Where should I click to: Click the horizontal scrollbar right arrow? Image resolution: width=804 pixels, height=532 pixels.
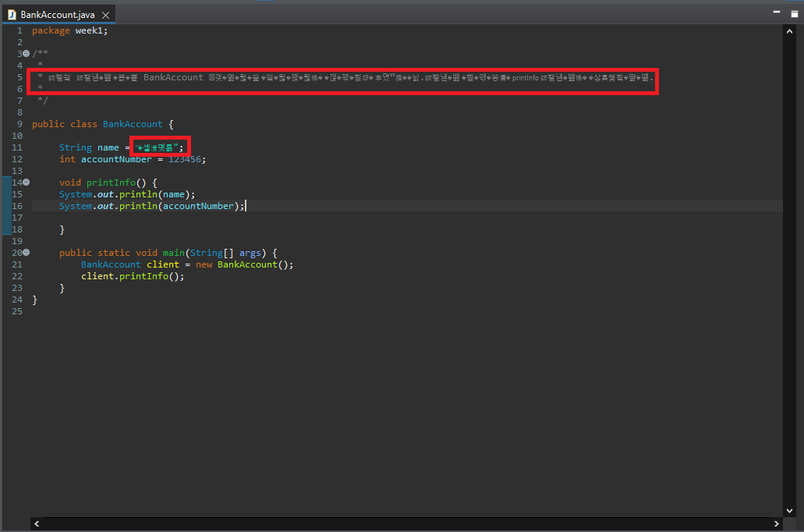(776, 523)
